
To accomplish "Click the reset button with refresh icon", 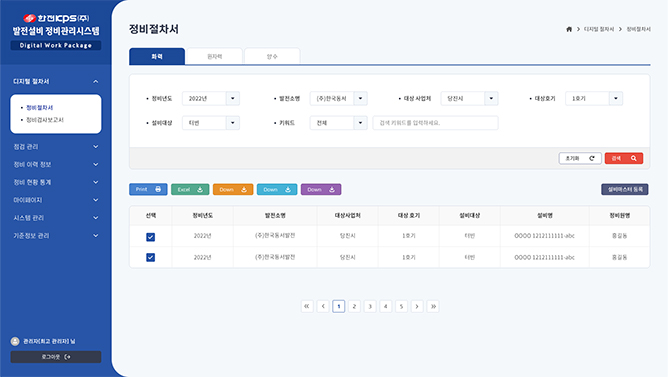I will point(580,158).
